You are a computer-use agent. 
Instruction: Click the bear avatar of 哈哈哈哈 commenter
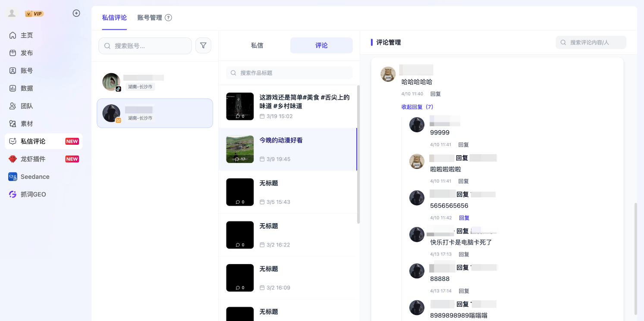(388, 74)
